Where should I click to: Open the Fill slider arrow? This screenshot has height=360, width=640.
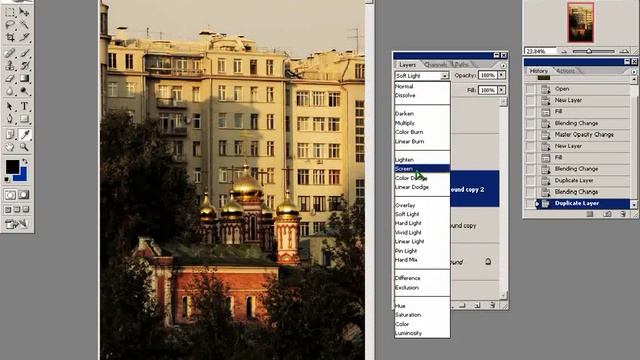pos(501,90)
